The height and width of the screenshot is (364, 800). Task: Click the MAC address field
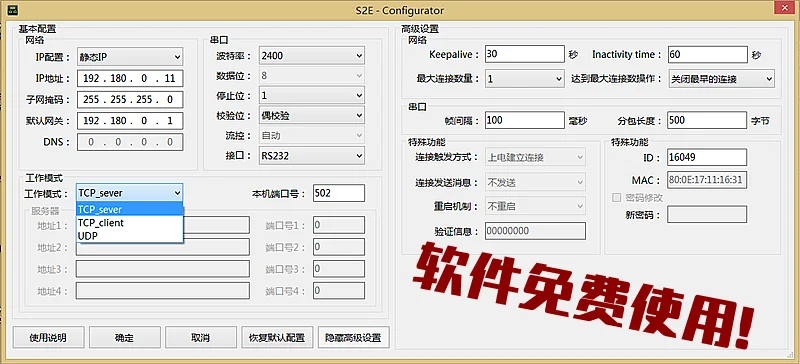pos(707,180)
